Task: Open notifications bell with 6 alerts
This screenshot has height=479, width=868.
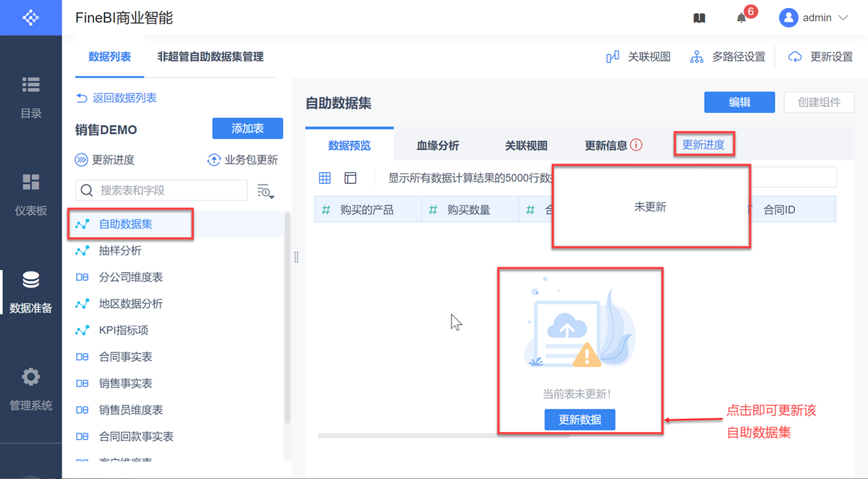Action: pyautogui.click(x=741, y=18)
